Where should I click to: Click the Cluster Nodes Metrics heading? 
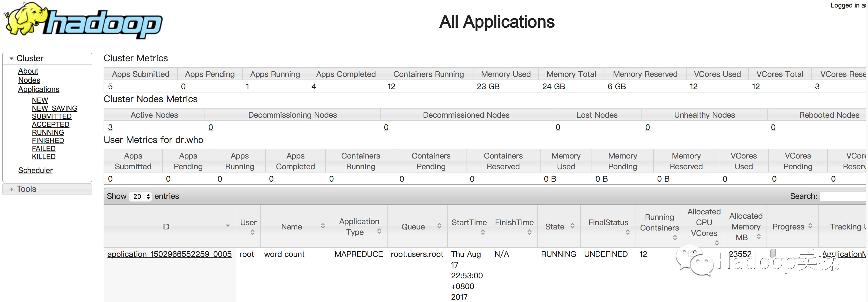pos(151,99)
